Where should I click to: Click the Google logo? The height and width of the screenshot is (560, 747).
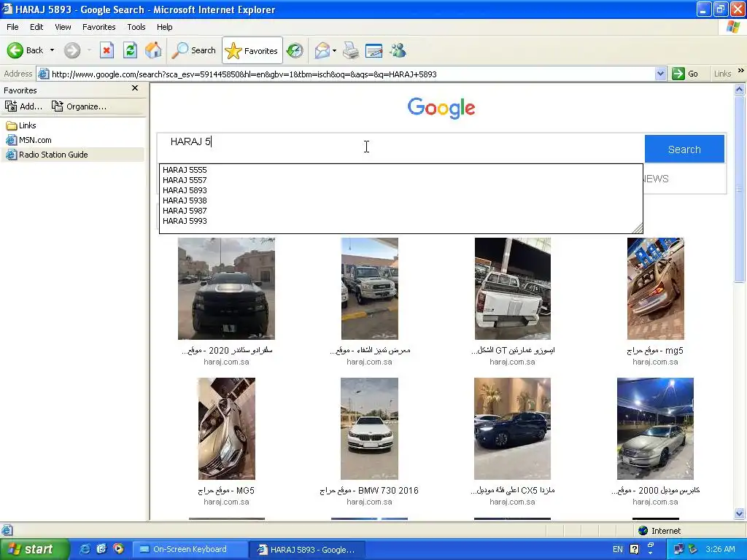coord(441,108)
